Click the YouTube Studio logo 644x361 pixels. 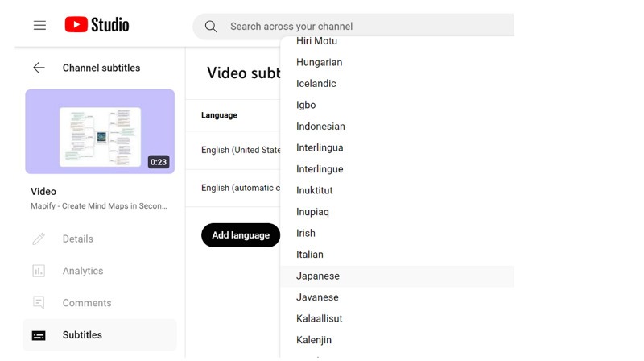(97, 25)
